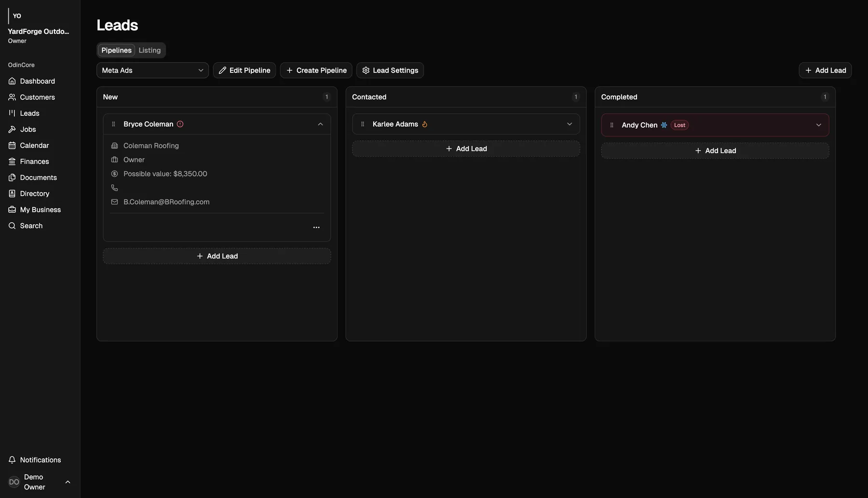Click the red alert icon beside Bryce Coleman
868x498 pixels.
pyautogui.click(x=180, y=124)
